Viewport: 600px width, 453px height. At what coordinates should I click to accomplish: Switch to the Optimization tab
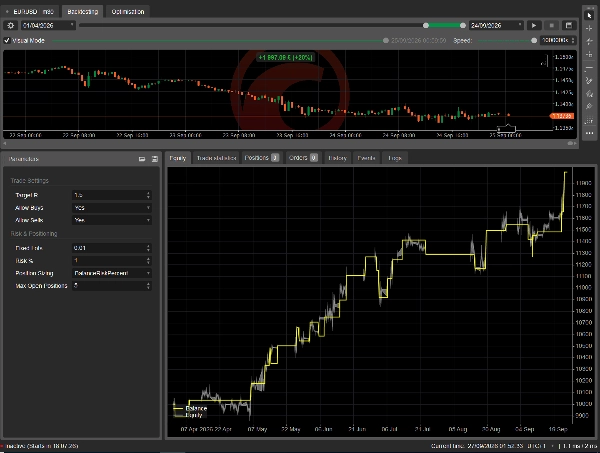tap(128, 12)
